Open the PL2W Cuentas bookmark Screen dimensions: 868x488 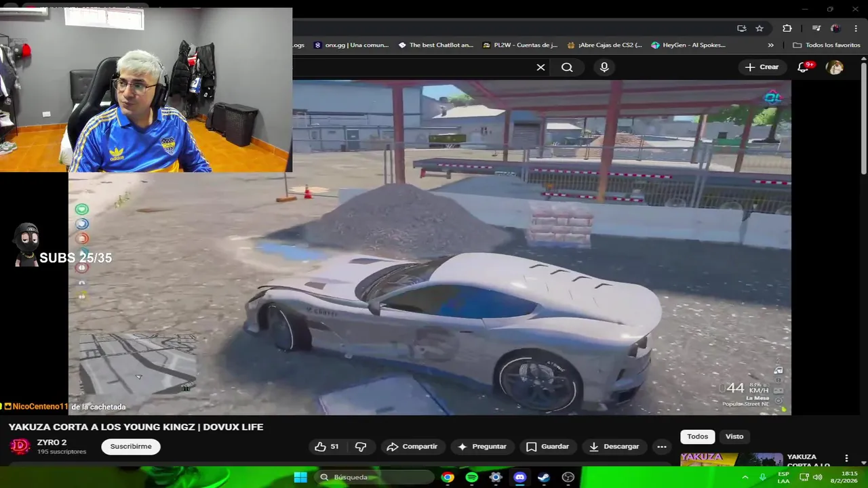tap(520, 45)
